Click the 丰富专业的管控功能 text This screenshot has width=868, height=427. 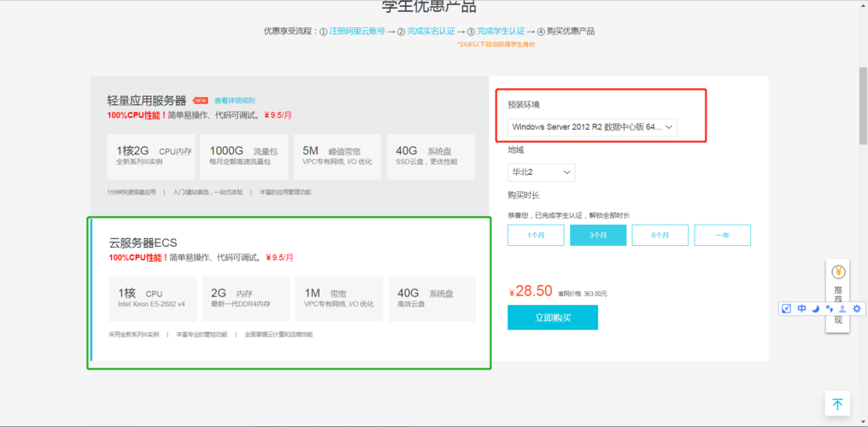[x=202, y=335]
